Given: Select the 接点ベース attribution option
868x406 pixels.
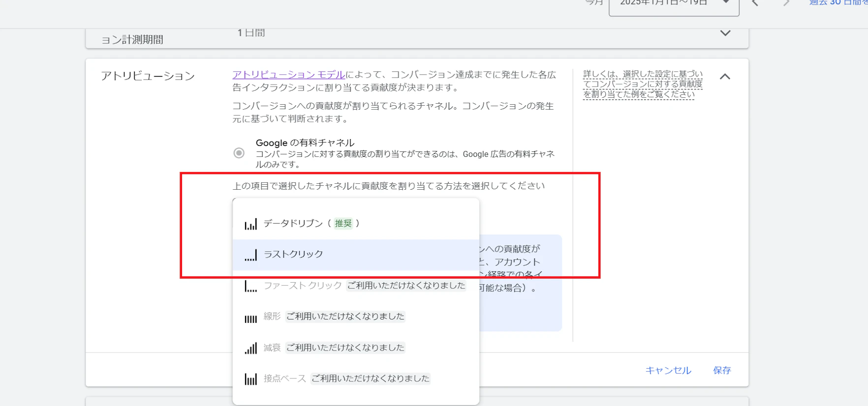Looking at the screenshot, I should point(356,378).
